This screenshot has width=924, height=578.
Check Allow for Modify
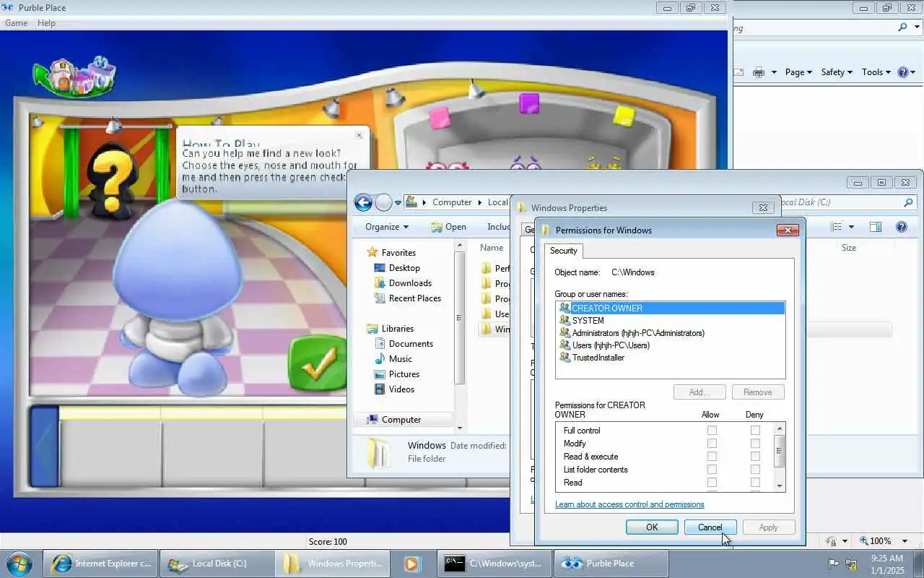point(712,444)
